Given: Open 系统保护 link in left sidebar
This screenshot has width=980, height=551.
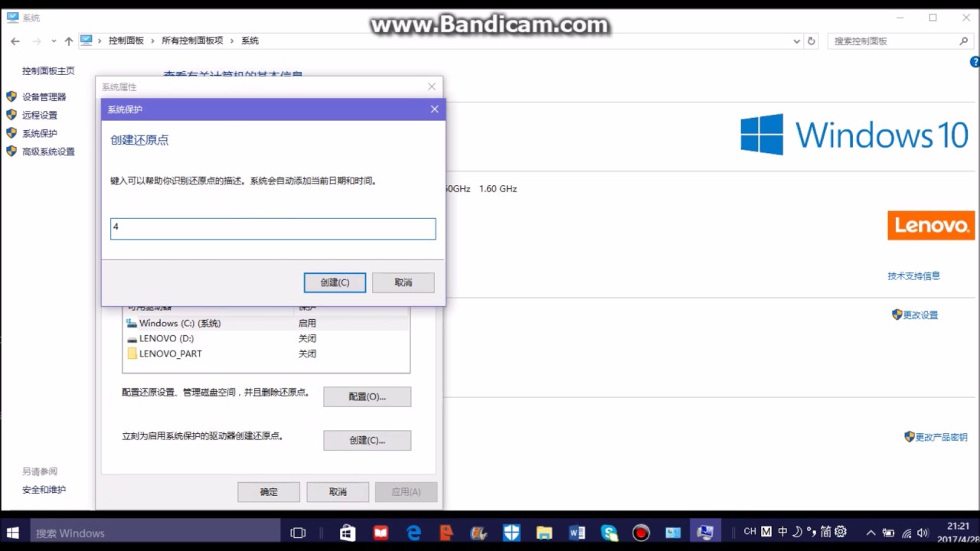Looking at the screenshot, I should 40,133.
